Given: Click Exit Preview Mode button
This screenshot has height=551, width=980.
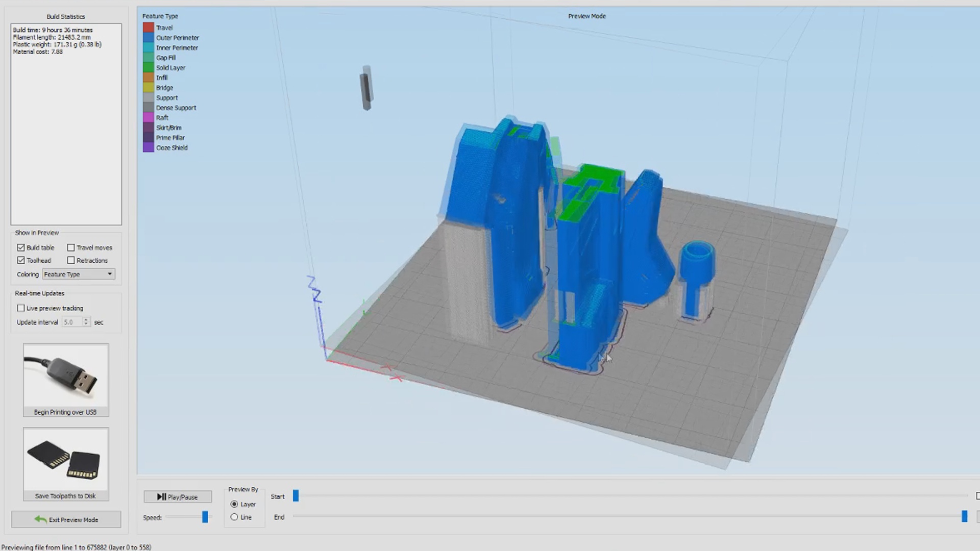Looking at the screenshot, I should [66, 519].
